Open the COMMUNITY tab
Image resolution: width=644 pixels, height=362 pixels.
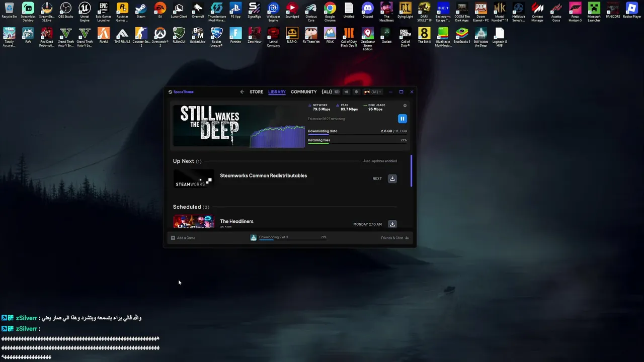click(303, 92)
